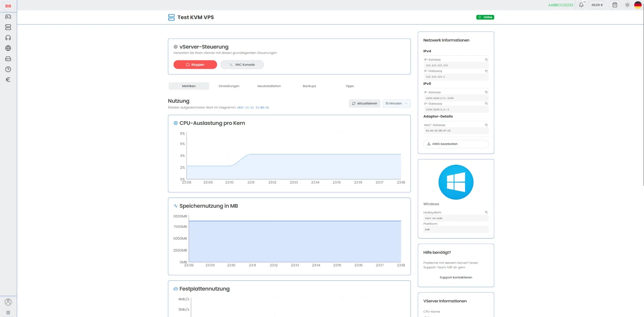Click the oldest value timestamp 2025-11-22 23:08:56
Image resolution: width=644 pixels, height=317 pixels.
coord(253,108)
